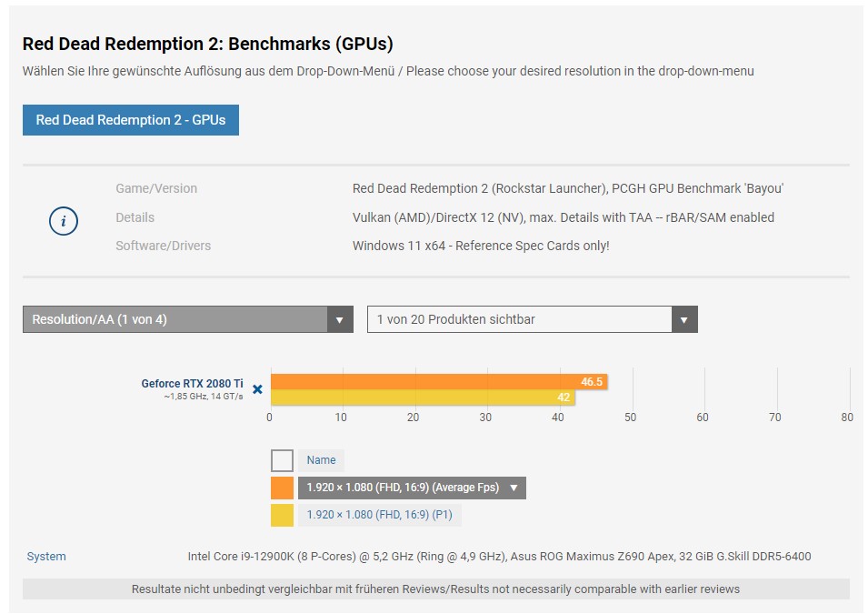Toggle the Name checkbox in legend

click(x=283, y=460)
